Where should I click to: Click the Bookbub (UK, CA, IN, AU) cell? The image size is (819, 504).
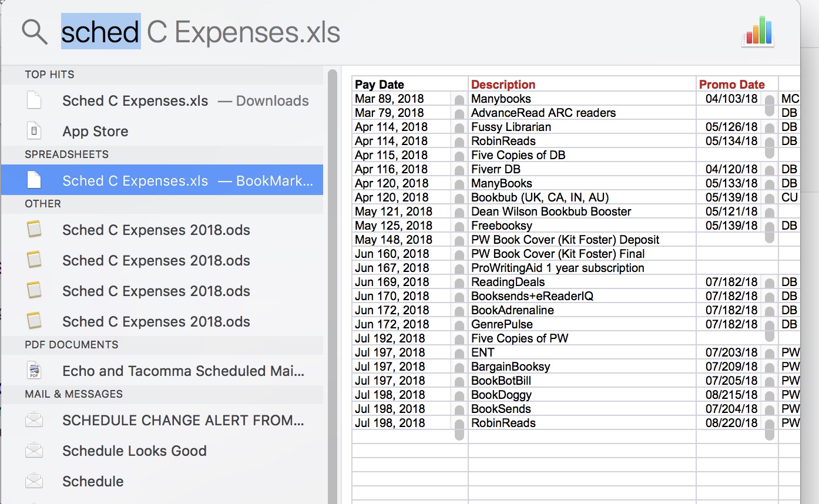tap(582, 197)
